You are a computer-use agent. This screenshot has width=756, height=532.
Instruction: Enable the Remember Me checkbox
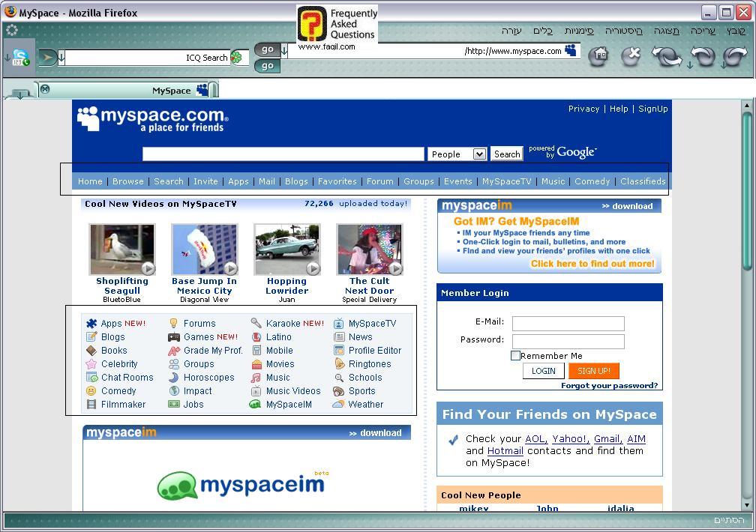(515, 356)
